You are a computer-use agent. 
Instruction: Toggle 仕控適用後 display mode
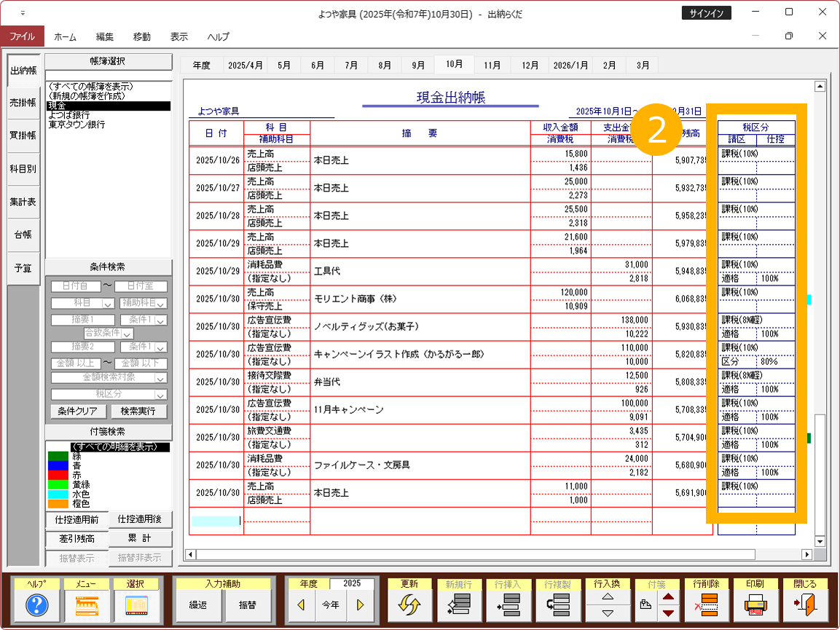click(143, 520)
